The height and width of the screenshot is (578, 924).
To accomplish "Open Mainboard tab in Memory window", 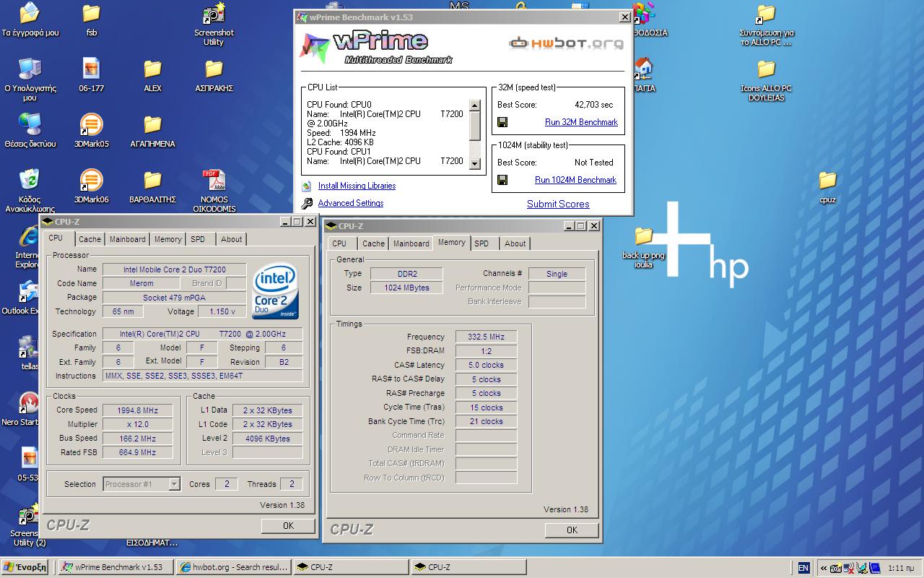I will tap(411, 243).
